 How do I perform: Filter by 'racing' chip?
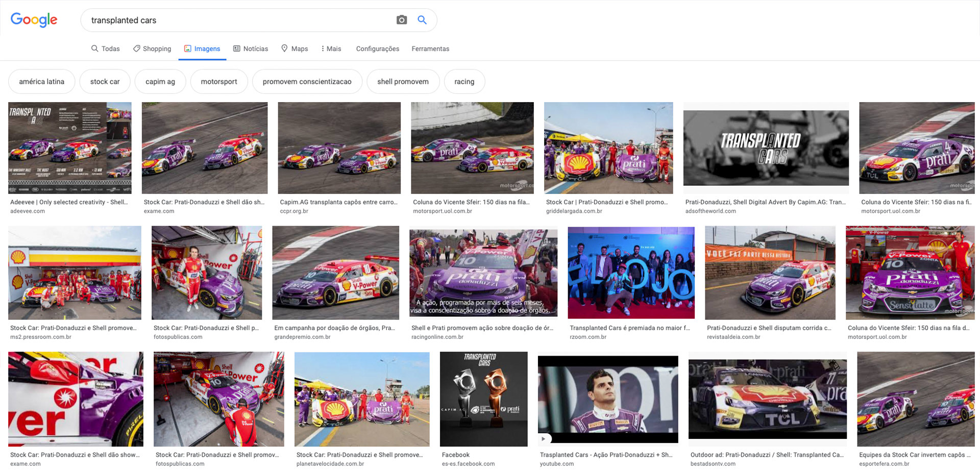click(464, 82)
